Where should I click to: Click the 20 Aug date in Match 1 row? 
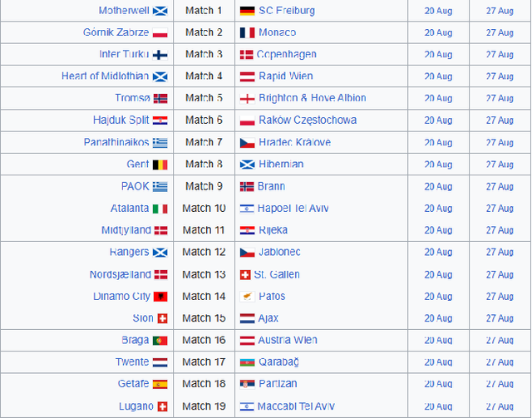click(438, 11)
